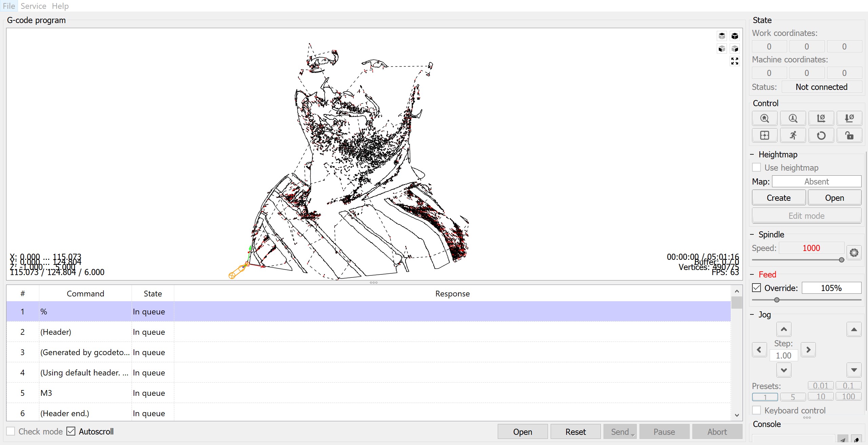Collapse the Spindle section
Viewport: 868px width, 445px height.
752,235
